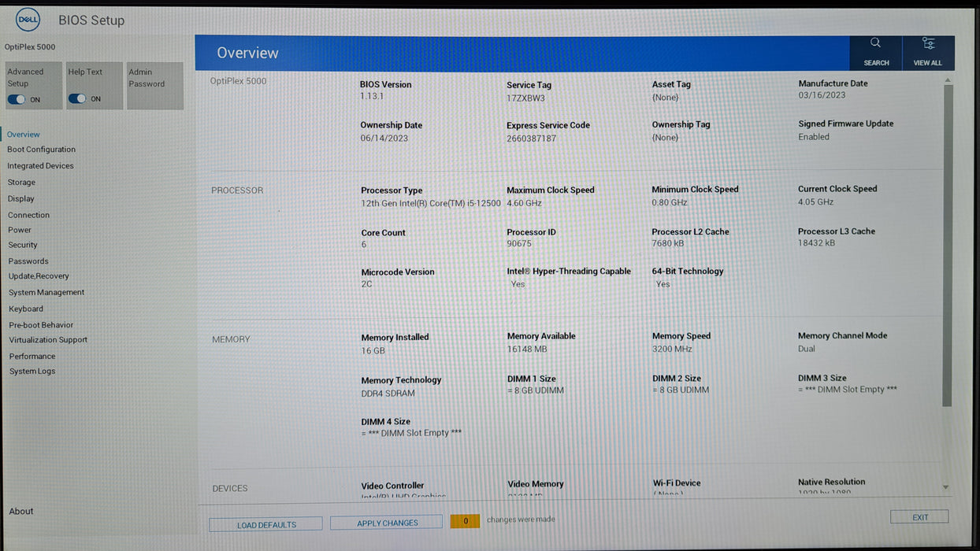
Task: Click the Load Defaults button
Action: tap(266, 524)
